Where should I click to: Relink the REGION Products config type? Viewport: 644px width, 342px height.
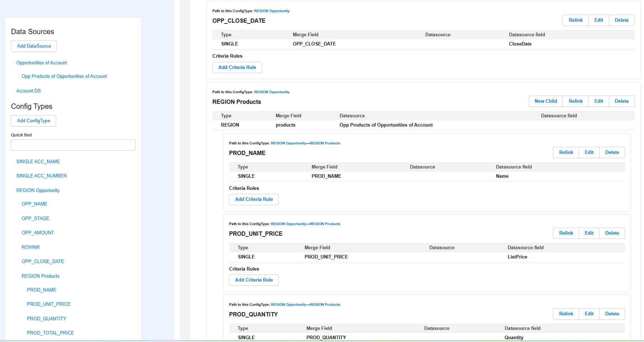tap(575, 101)
